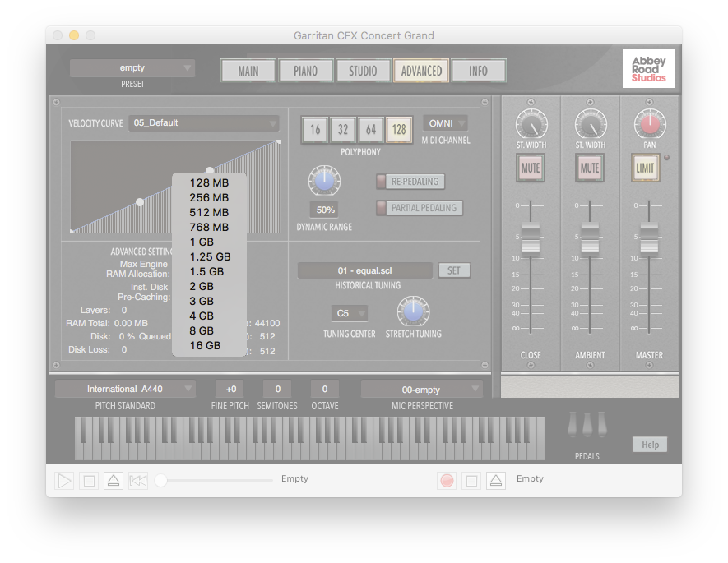Switch to the INFO tab

[x=478, y=71]
